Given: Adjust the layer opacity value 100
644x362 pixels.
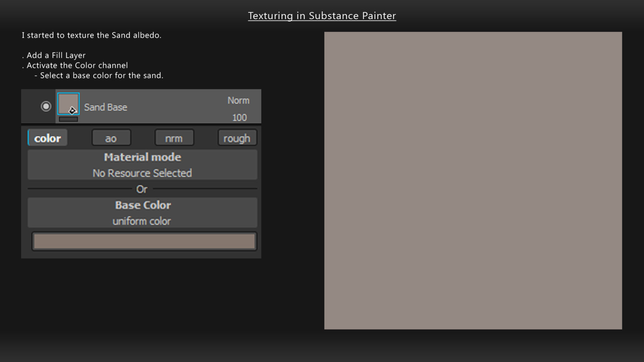Looking at the screenshot, I should (x=239, y=117).
